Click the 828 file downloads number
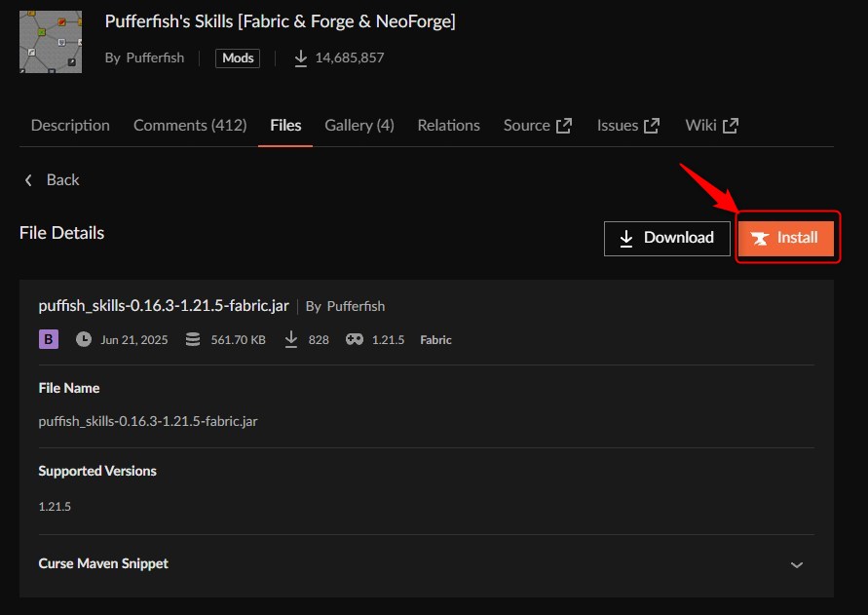The width and height of the screenshot is (868, 615). 319,339
